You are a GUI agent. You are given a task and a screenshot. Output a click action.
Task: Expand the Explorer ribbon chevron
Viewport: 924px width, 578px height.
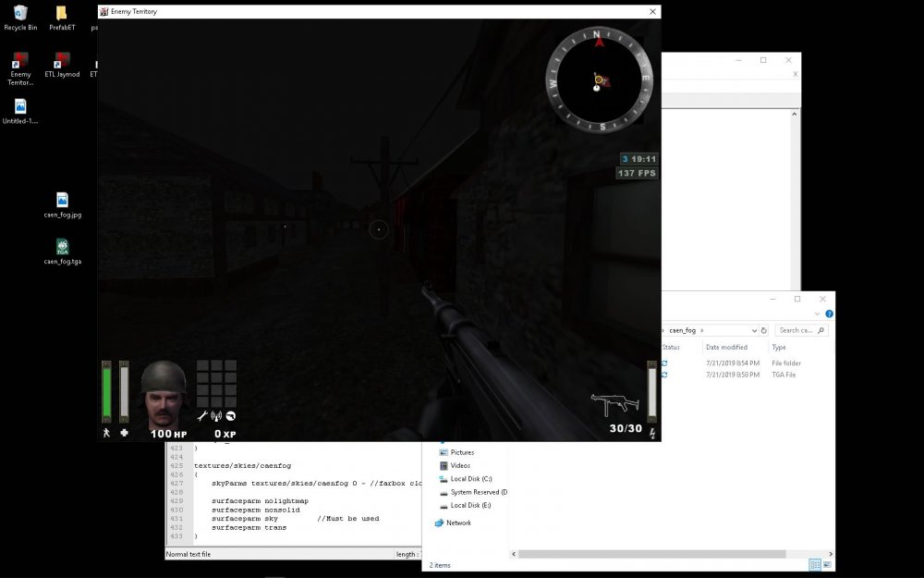point(817,314)
